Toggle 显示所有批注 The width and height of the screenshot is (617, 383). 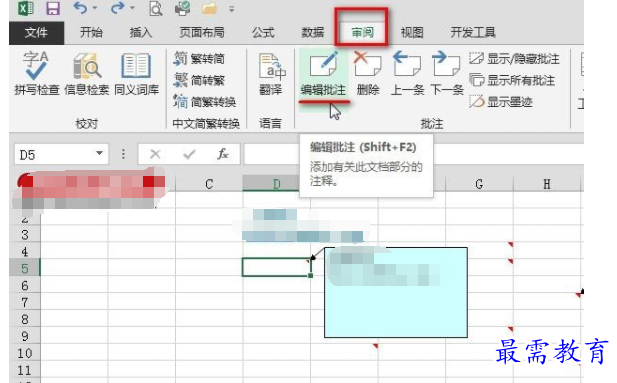[512, 80]
